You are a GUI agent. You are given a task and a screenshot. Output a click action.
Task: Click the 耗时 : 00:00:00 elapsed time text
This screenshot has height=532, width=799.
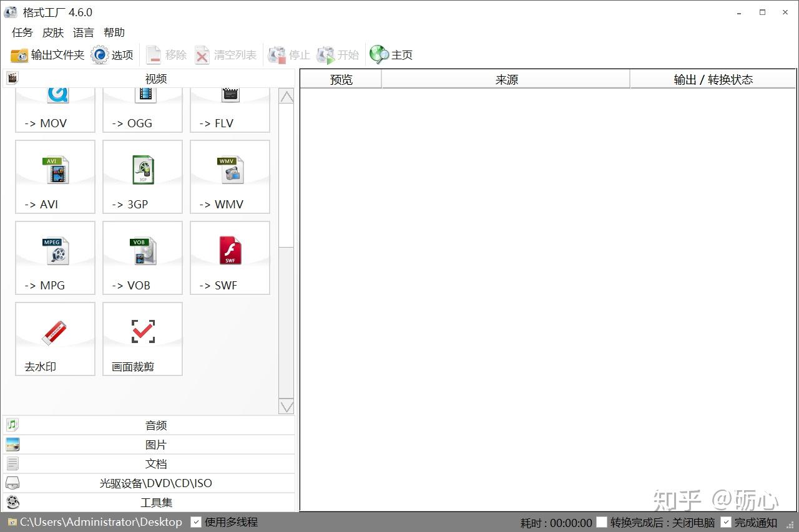pyautogui.click(x=556, y=523)
